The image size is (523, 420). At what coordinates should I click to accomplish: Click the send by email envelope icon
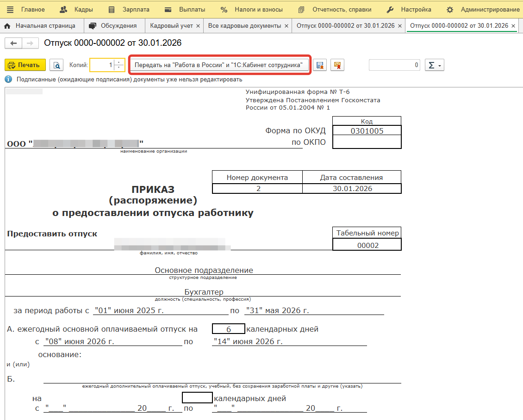[337, 65]
